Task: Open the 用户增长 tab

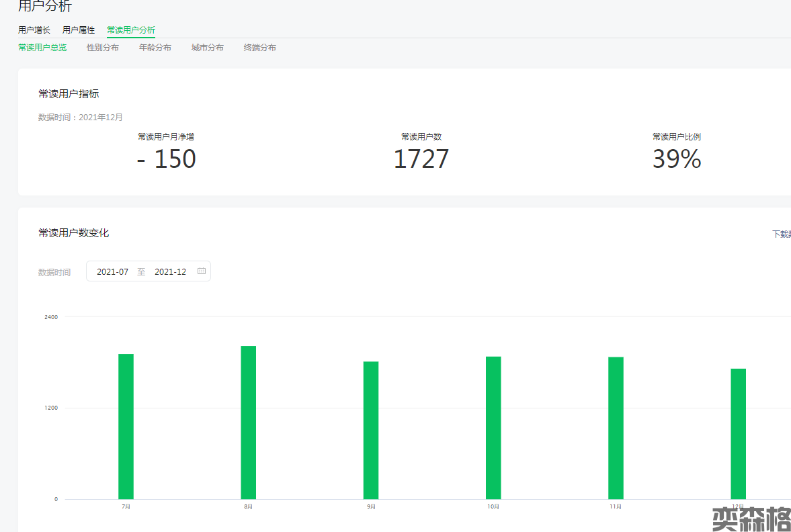Action: click(x=34, y=30)
